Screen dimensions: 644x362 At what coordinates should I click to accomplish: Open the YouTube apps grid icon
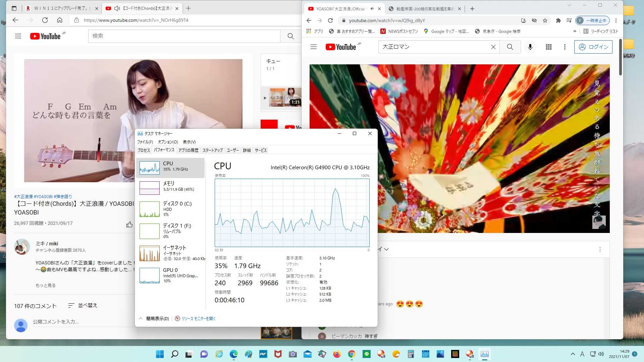tap(549, 47)
